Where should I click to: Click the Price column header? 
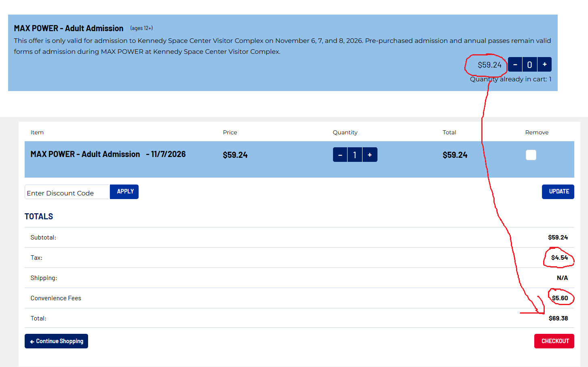pyautogui.click(x=230, y=132)
